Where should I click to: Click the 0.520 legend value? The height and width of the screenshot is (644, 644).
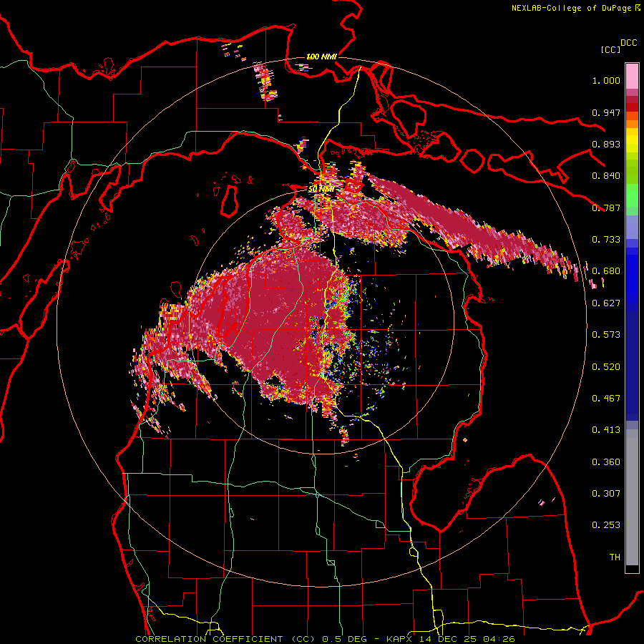[x=606, y=367]
